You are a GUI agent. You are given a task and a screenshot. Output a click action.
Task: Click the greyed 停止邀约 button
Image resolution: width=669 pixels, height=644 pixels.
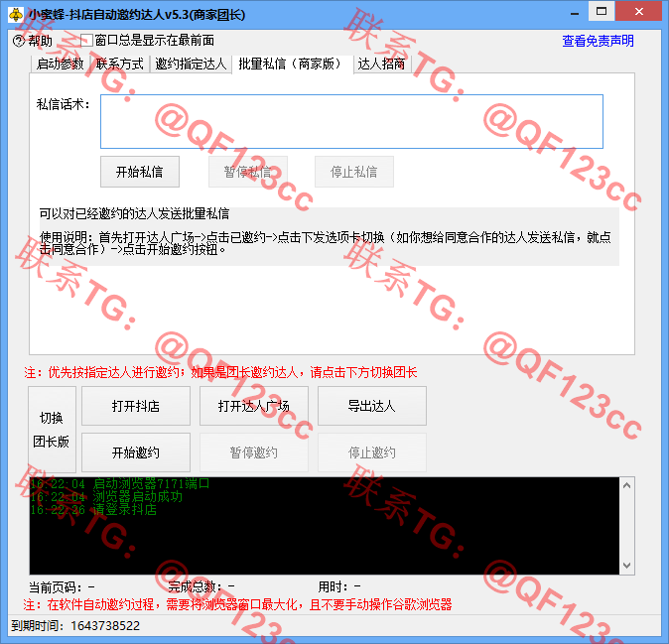(x=371, y=452)
